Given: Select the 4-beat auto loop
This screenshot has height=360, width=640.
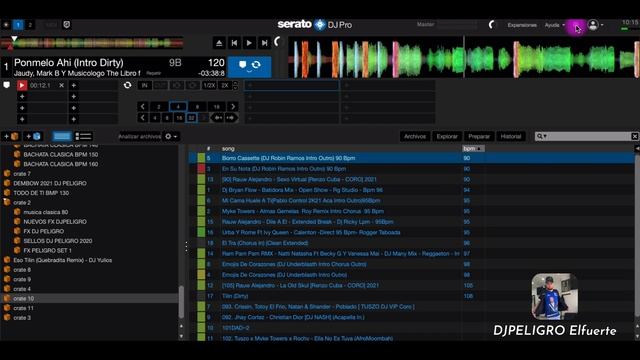Looking at the screenshot, I should [178, 107].
